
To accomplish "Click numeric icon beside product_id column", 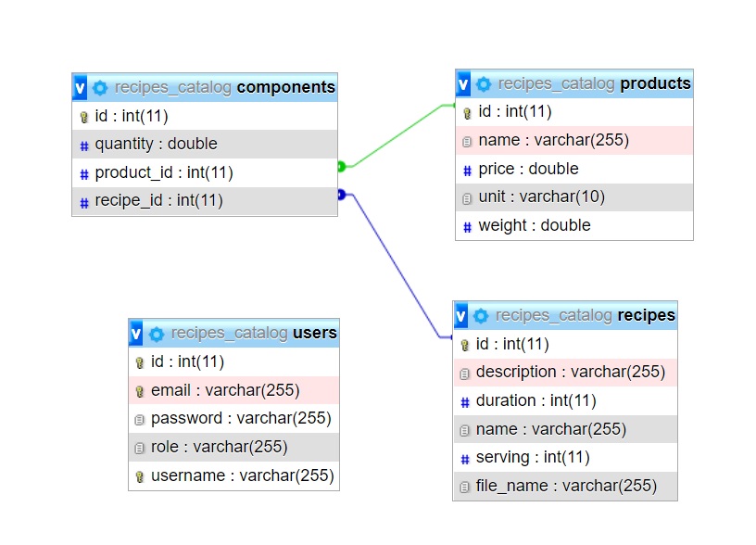I will 84,174.
